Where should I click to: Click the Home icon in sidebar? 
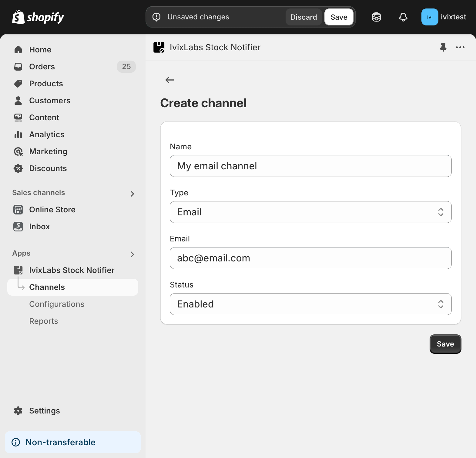pyautogui.click(x=18, y=50)
